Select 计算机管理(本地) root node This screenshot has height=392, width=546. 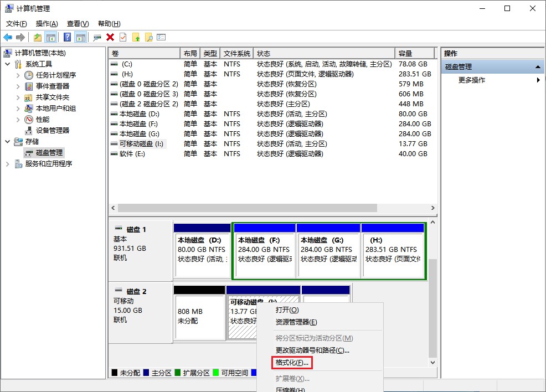coord(40,53)
